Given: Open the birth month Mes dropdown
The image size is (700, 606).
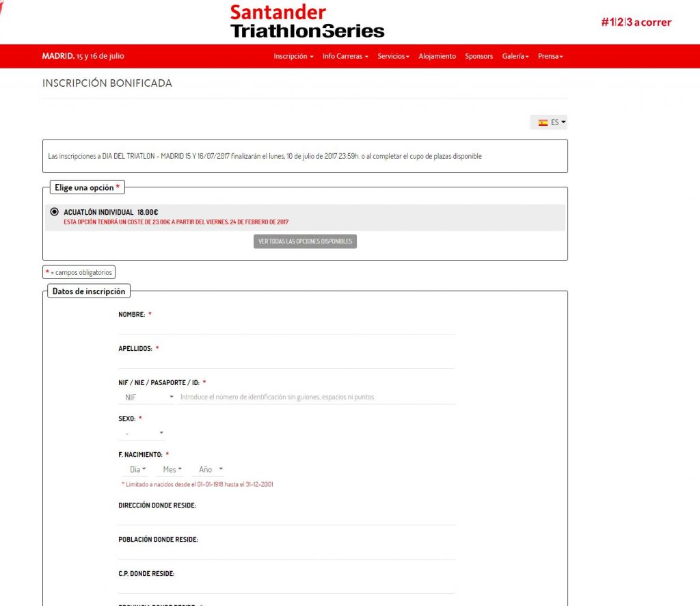Looking at the screenshot, I should (x=172, y=469).
